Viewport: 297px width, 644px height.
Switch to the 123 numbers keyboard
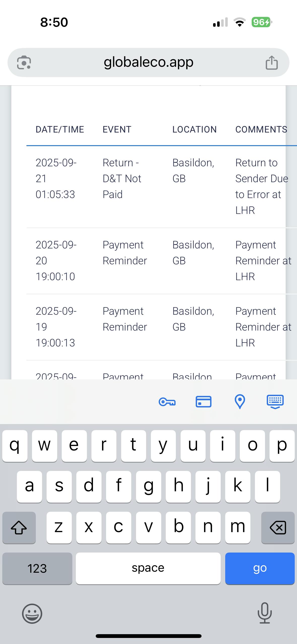(x=37, y=568)
